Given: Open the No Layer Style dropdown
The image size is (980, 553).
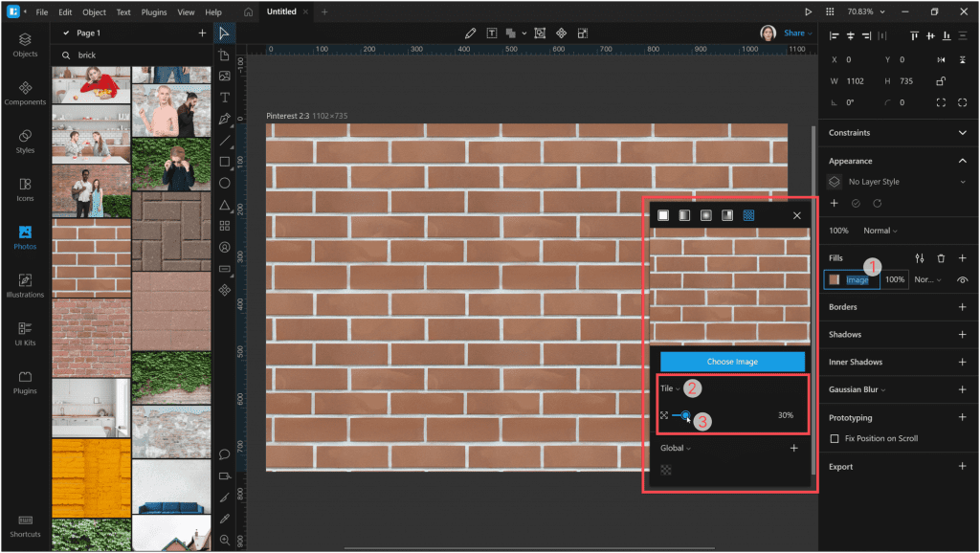Looking at the screenshot, I should tap(897, 182).
